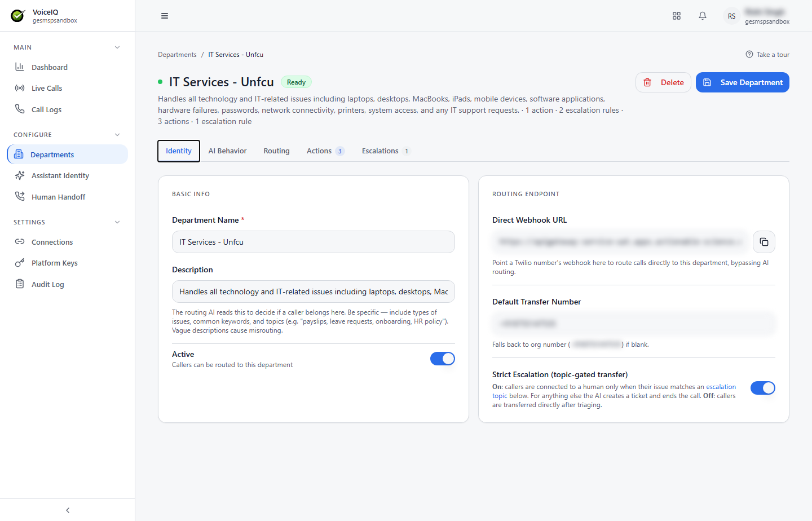This screenshot has height=521, width=812.
Task: Click the ROUTING ENDPOINT heading
Action: point(526,194)
